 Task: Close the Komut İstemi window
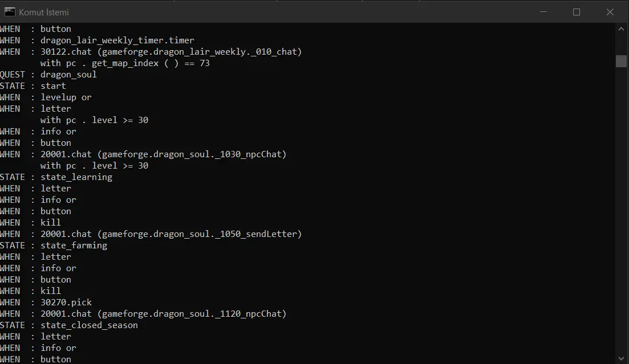pyautogui.click(x=610, y=11)
